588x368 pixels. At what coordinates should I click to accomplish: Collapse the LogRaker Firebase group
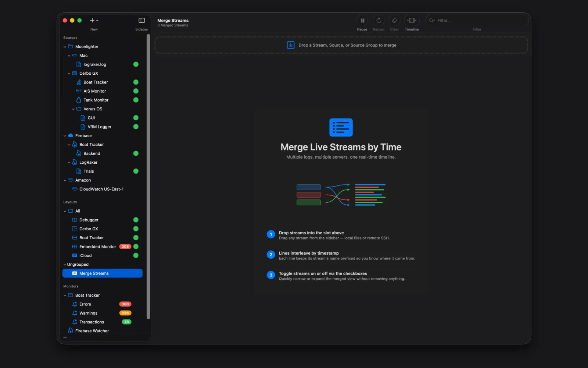[69, 163]
